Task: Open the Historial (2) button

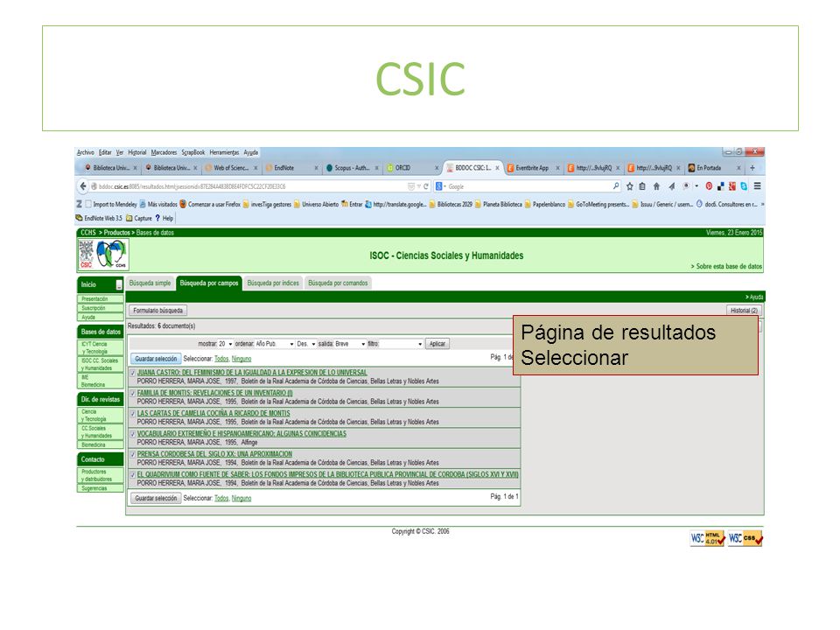Action: click(x=744, y=311)
